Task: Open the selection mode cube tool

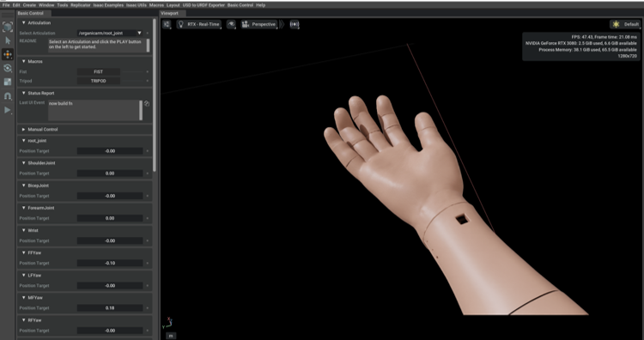Action: coord(8,27)
